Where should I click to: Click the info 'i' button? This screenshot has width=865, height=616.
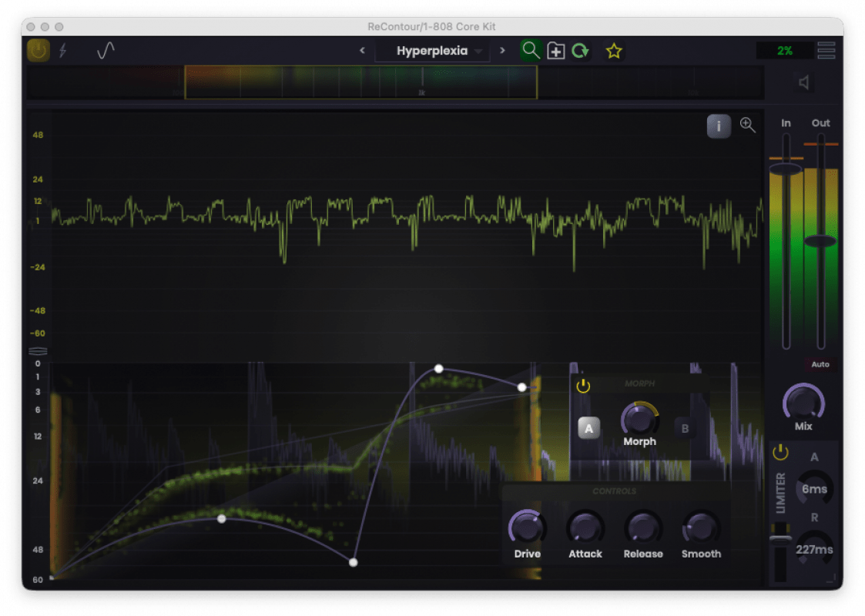718,126
